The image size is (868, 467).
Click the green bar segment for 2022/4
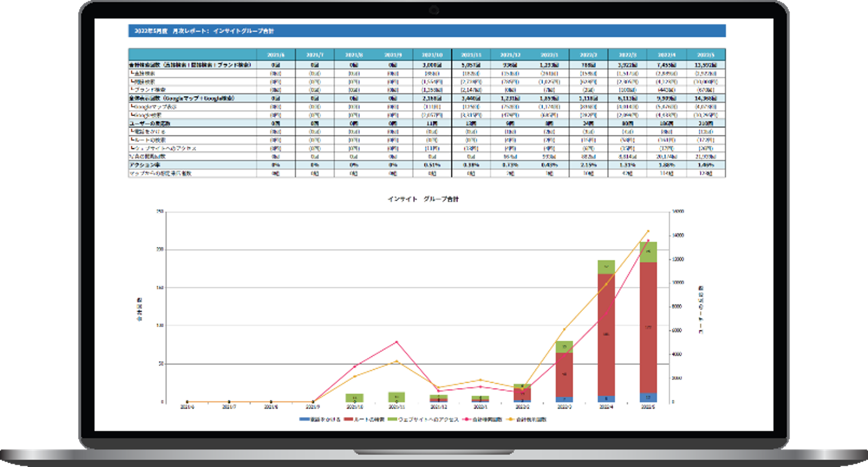tap(606, 267)
